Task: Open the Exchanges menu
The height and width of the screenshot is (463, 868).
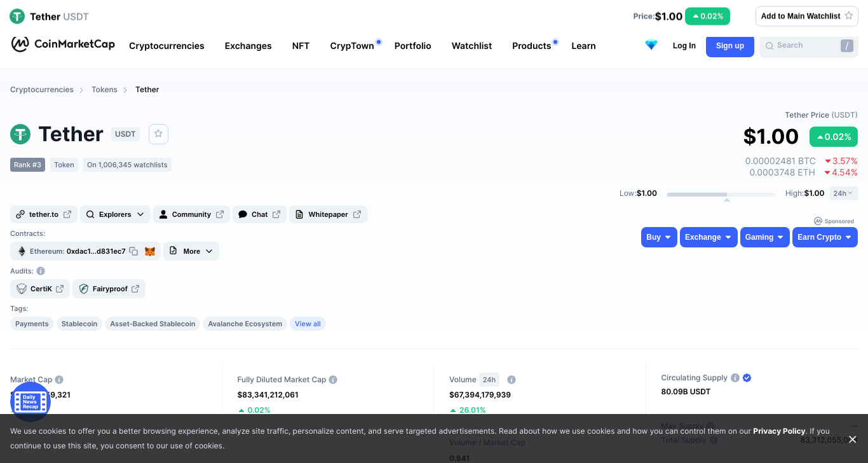Action: pyautogui.click(x=248, y=46)
